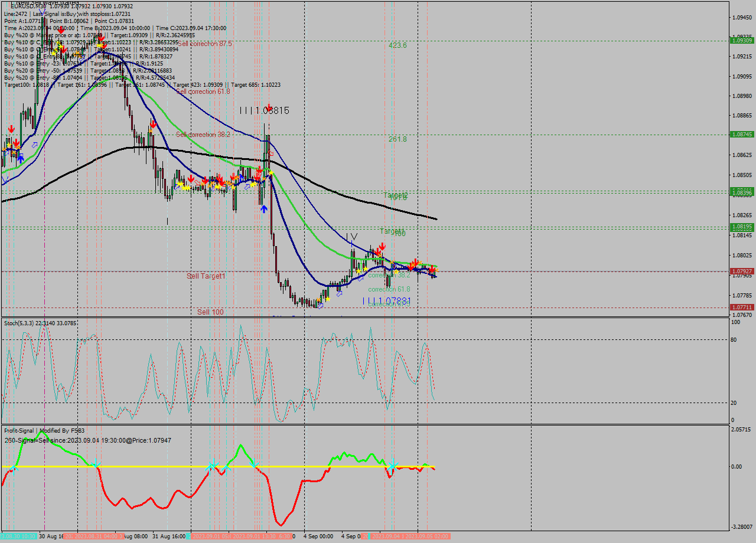Select the Target2 level label
This screenshot has width=756, height=543.
tap(395, 195)
